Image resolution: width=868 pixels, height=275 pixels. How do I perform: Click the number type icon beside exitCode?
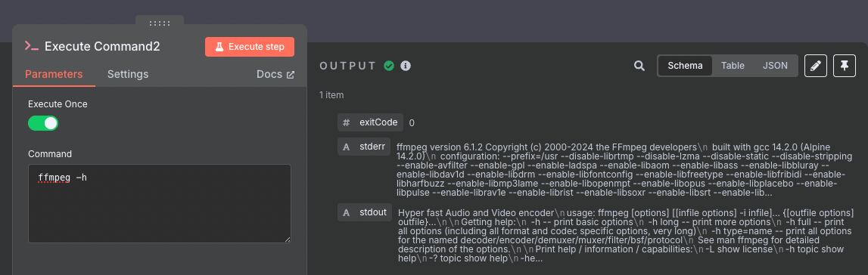click(x=347, y=122)
